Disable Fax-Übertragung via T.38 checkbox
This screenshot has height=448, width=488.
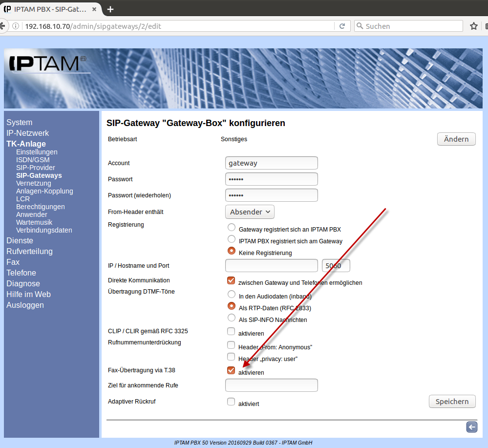(x=231, y=370)
